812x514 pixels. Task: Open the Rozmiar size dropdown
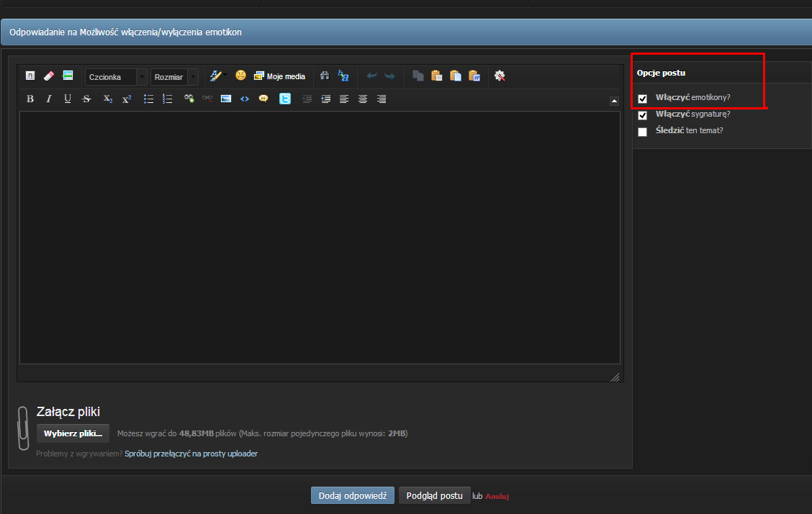tap(174, 76)
